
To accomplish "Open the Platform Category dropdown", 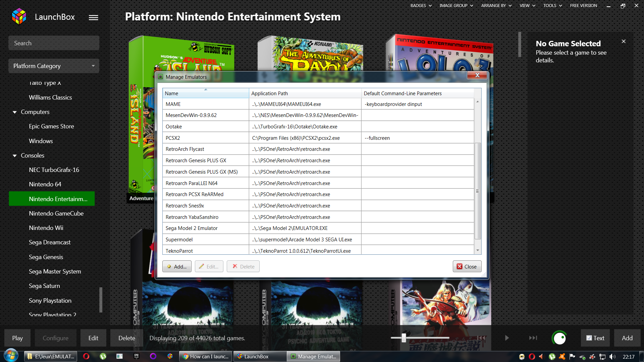I will pyautogui.click(x=54, y=66).
